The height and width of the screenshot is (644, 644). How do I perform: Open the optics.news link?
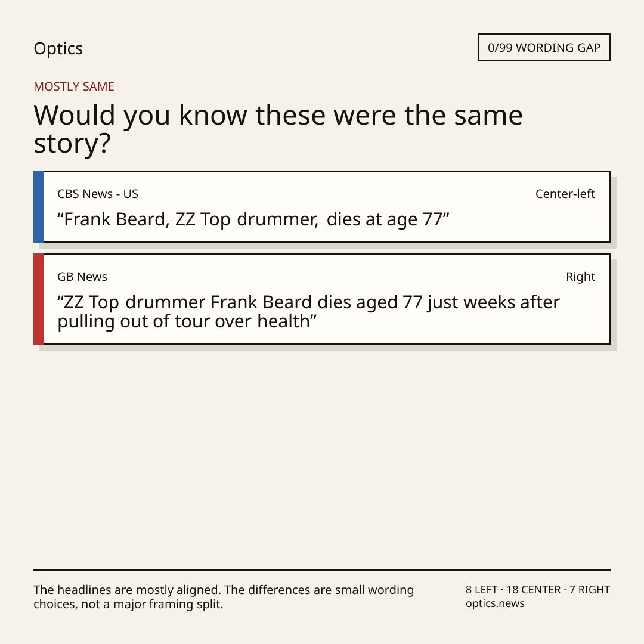495,603
